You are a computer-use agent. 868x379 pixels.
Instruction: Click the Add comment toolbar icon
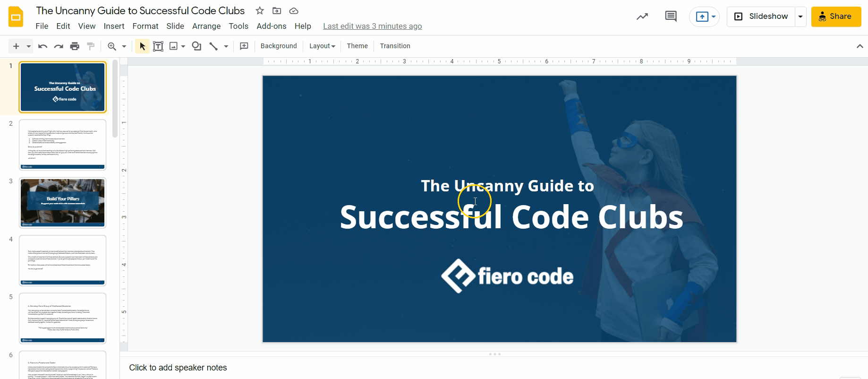click(244, 46)
